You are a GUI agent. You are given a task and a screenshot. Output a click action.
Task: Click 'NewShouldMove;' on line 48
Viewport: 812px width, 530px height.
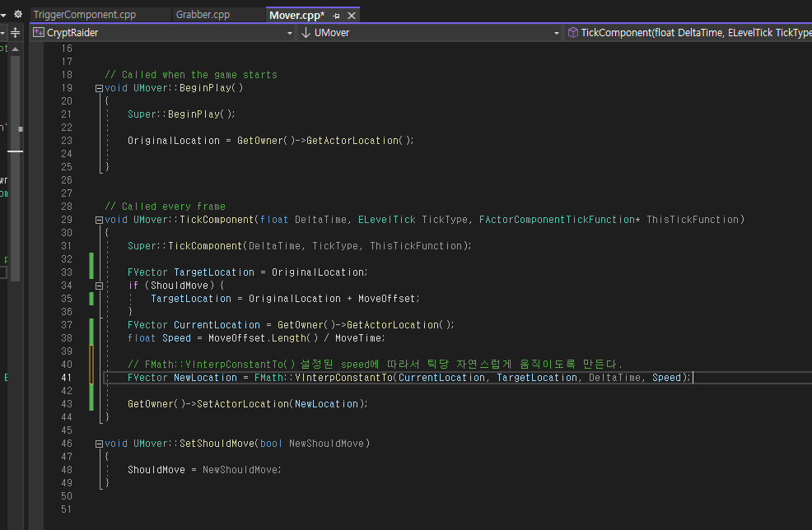click(x=242, y=469)
